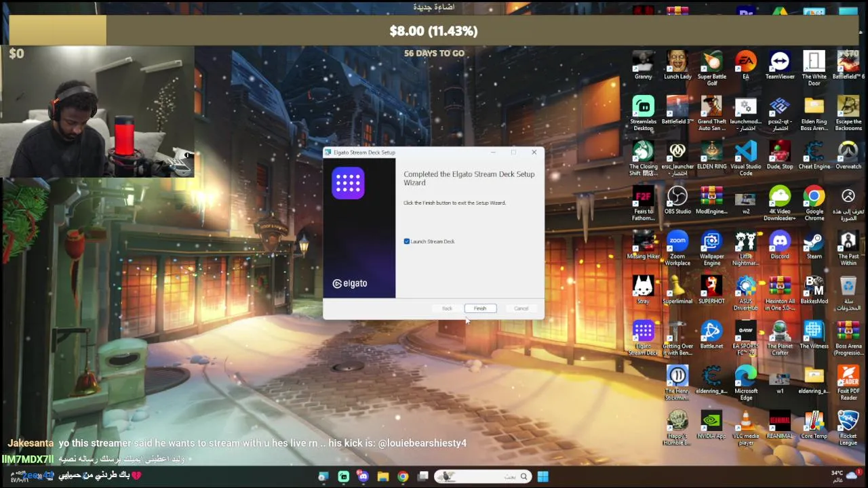
Task: Open Battlefield 3 desktop shortcut
Action: (677, 110)
